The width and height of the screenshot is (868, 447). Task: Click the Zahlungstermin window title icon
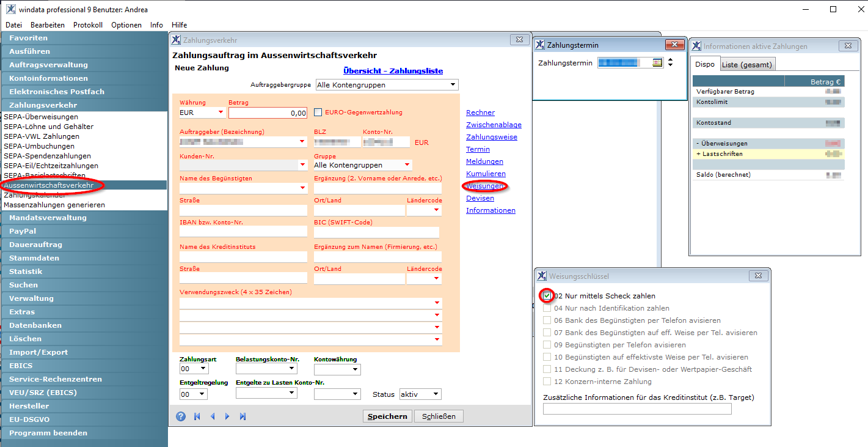540,45
